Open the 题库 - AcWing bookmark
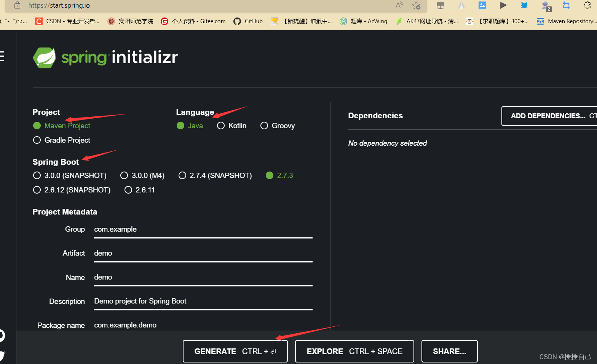This screenshot has height=364, width=597. click(364, 21)
